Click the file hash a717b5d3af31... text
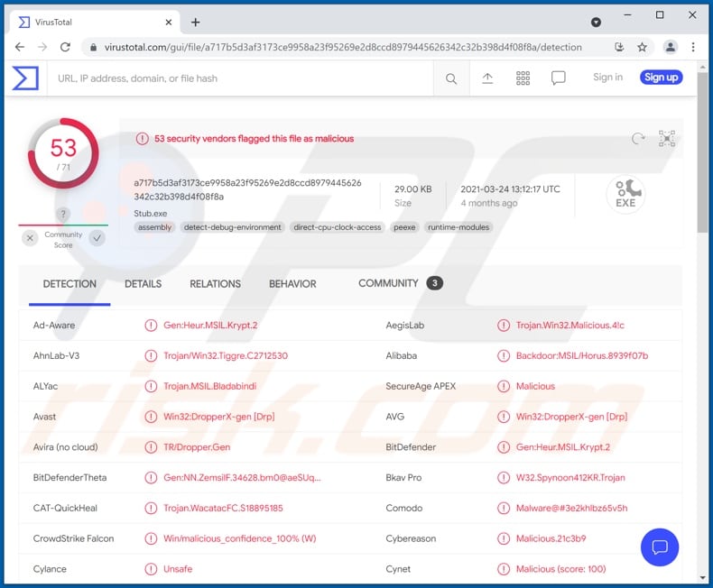713x588 pixels. point(247,189)
